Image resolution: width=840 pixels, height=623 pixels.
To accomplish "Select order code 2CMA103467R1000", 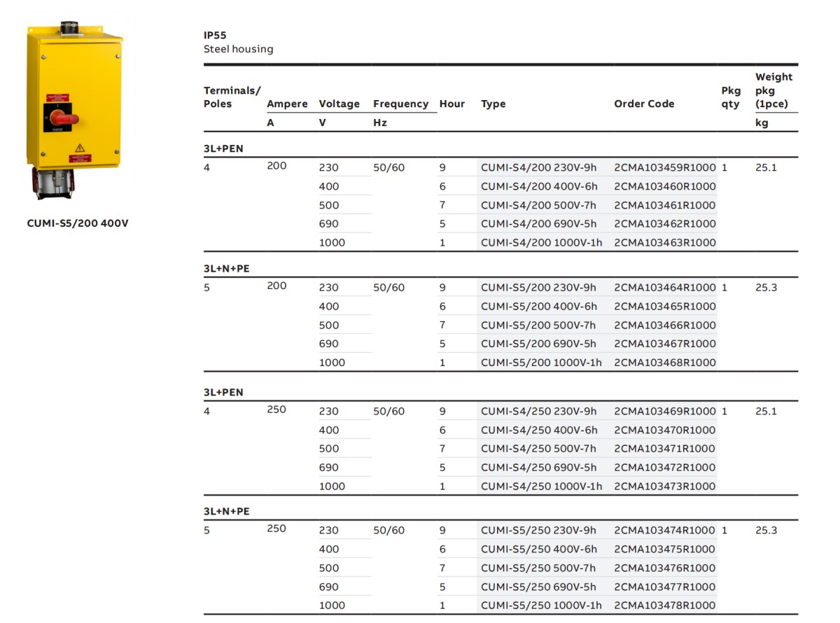I will click(665, 344).
